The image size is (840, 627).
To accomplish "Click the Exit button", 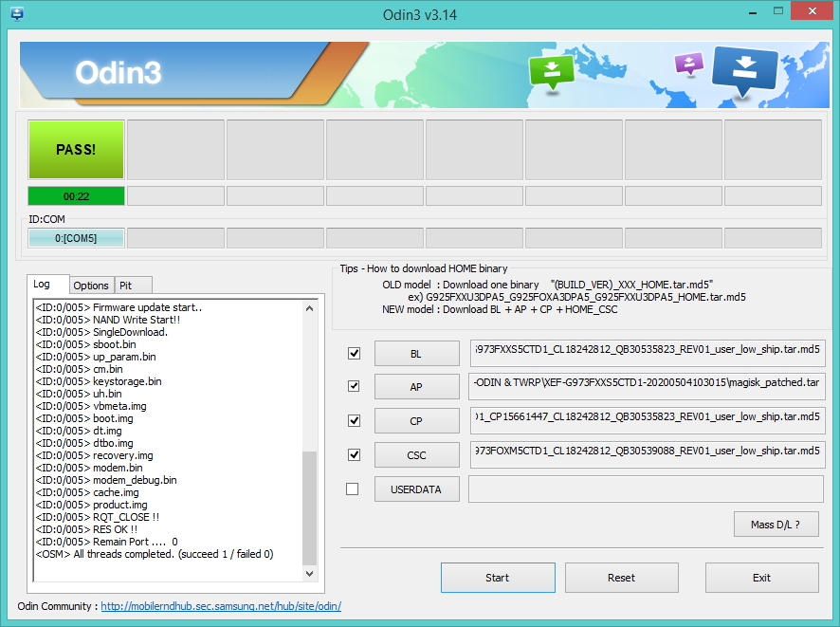I will (762, 578).
